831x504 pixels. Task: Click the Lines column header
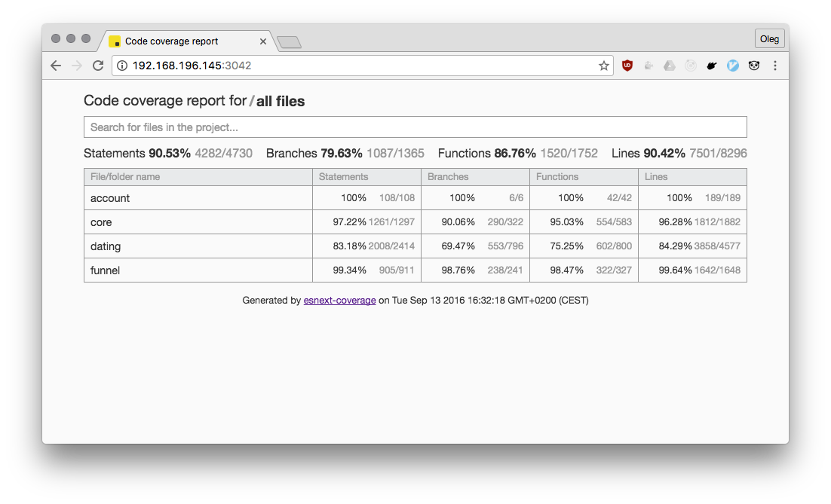coord(693,177)
